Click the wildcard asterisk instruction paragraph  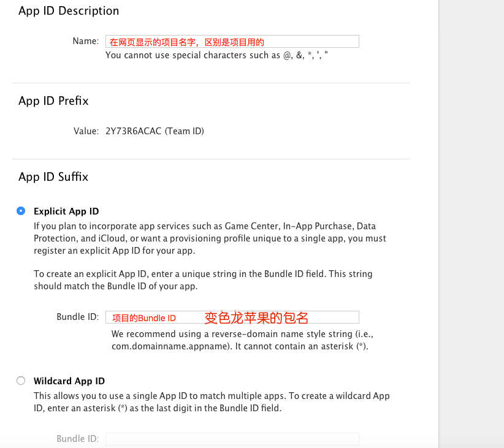coord(212,401)
